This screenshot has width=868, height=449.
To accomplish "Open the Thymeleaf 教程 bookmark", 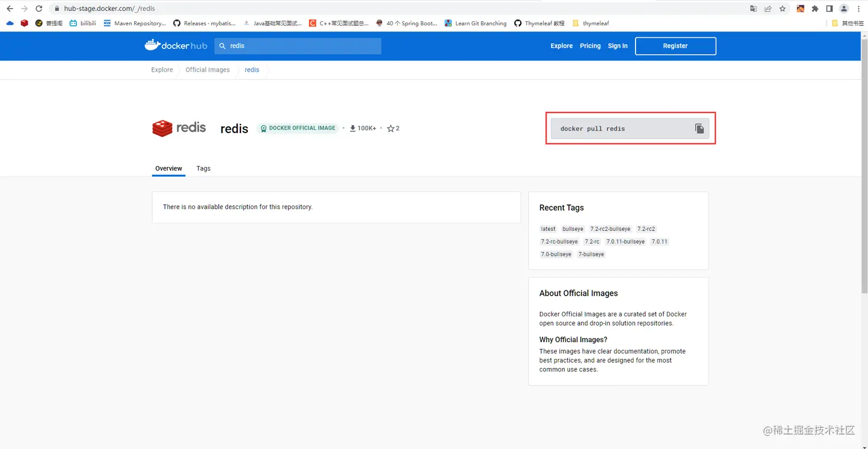I will click(540, 24).
